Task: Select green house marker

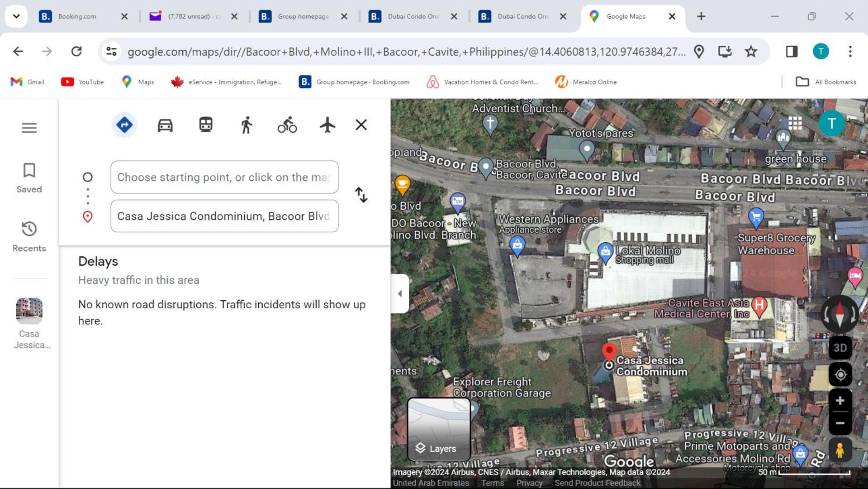Action: [783, 138]
